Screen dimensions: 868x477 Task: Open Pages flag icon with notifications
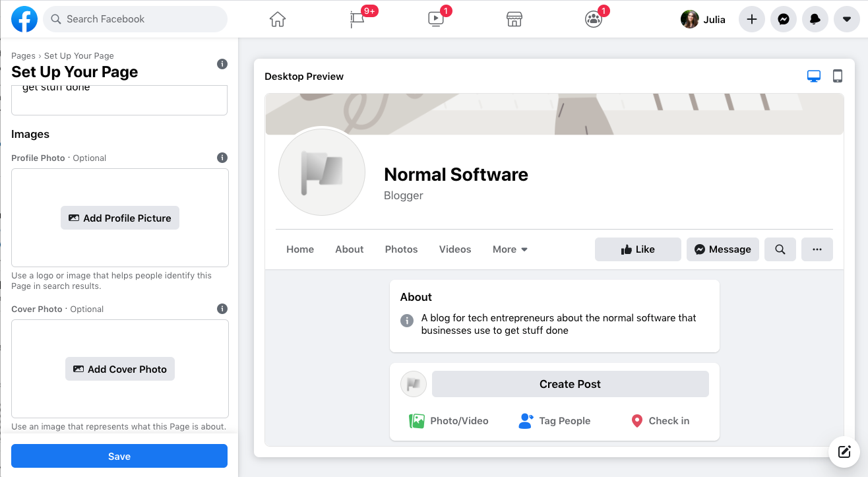[x=357, y=20]
